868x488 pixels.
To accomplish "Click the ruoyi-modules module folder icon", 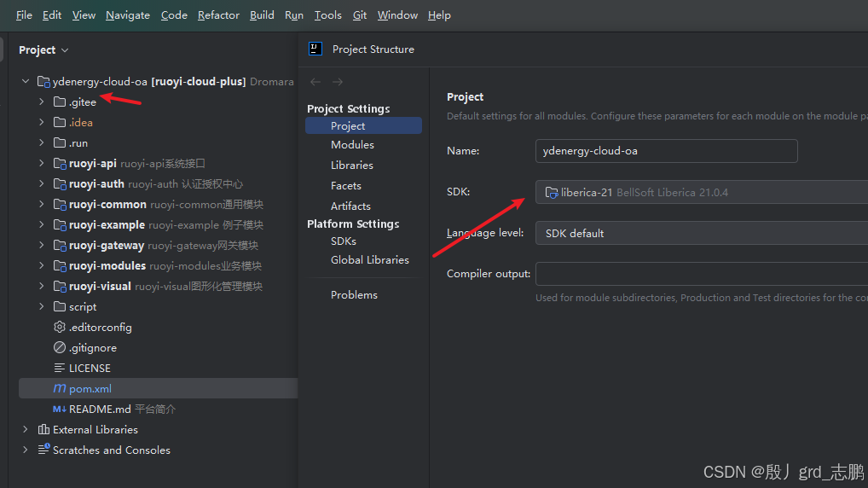I will click(x=60, y=266).
